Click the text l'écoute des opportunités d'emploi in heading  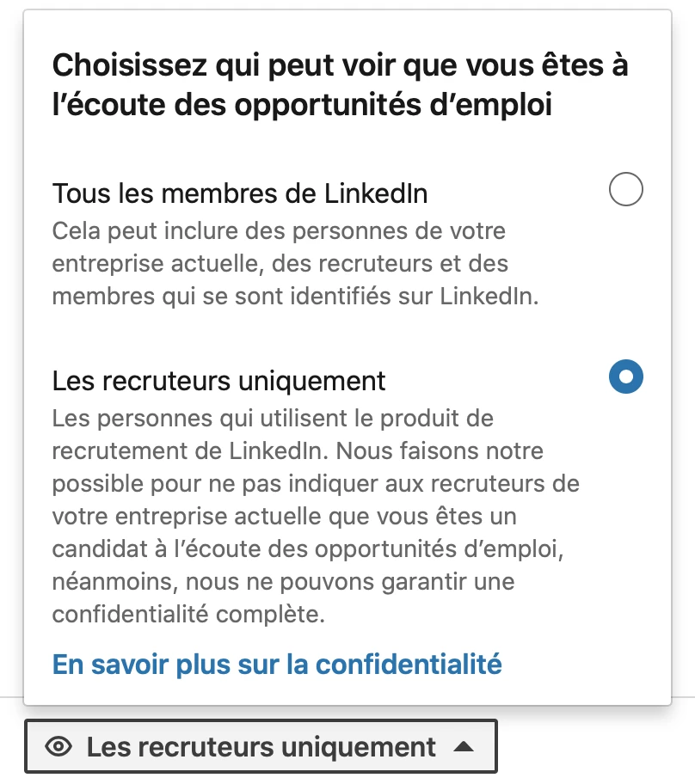tap(302, 105)
